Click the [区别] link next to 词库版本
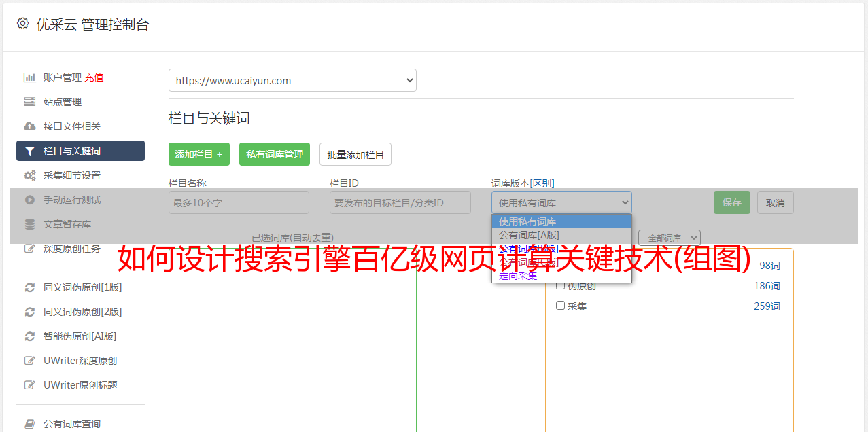This screenshot has width=868, height=432. click(542, 183)
